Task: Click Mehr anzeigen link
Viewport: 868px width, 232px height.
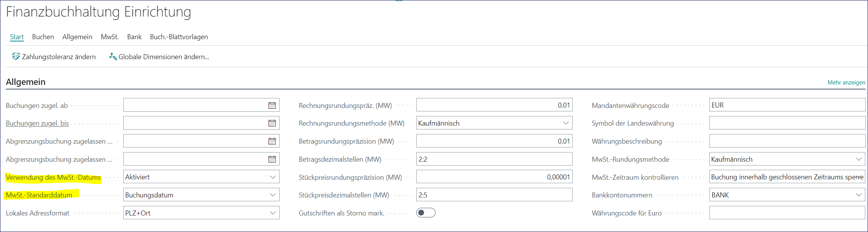Action: [846, 83]
